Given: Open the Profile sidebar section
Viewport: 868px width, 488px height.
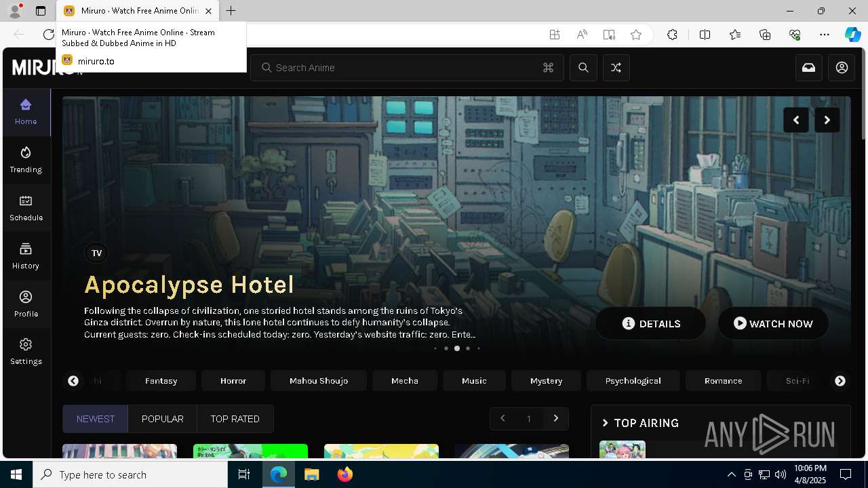Looking at the screenshot, I should (x=26, y=304).
